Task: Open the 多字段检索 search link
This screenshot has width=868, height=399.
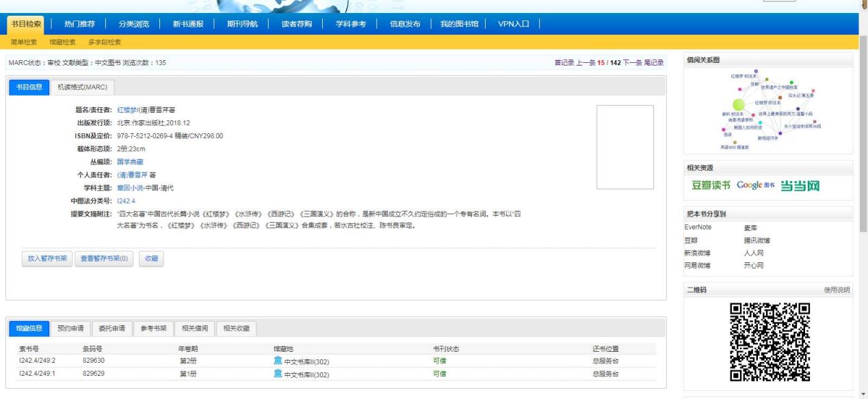Action: pos(105,42)
